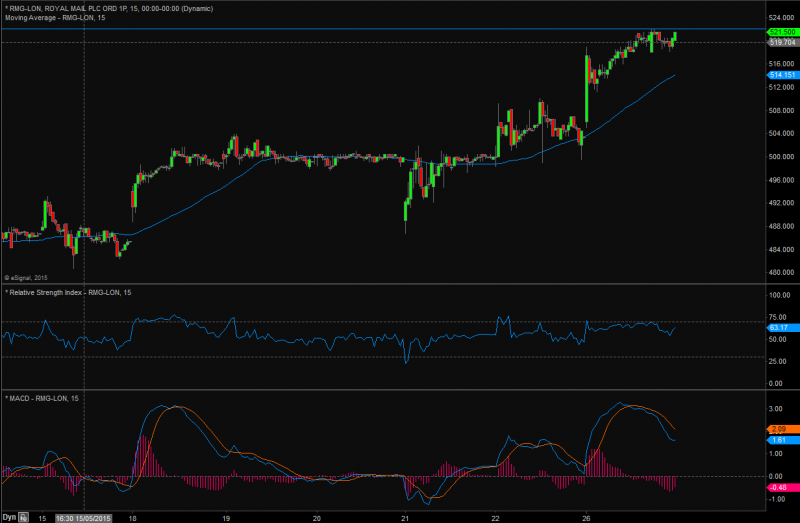The height and width of the screenshot is (523, 800).
Task: Select the green 521.500 last price tag
Action: (x=781, y=33)
